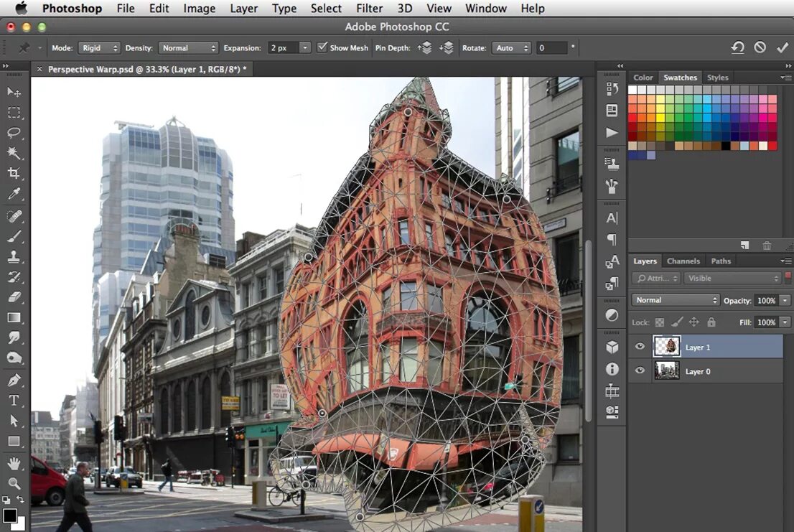Uncheck the Show Mesh checkbox

tap(322, 47)
